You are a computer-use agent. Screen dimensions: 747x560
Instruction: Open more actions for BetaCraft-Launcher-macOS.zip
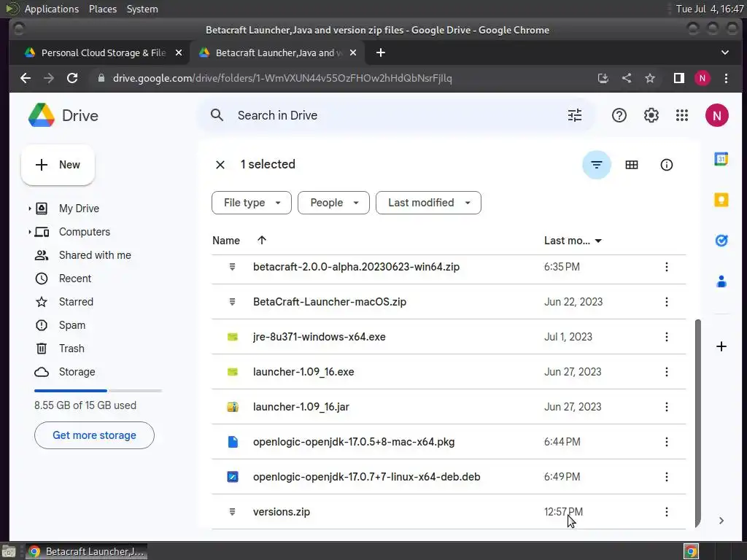(x=667, y=302)
